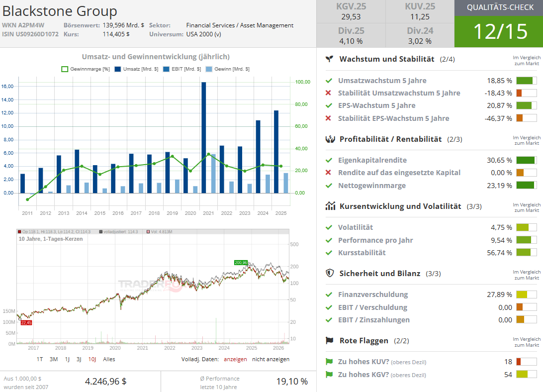Viewport: 543px width, 392px height.
Task: Click the chart icon beside Kursentwicklung und Volatilität
Action: point(330,206)
